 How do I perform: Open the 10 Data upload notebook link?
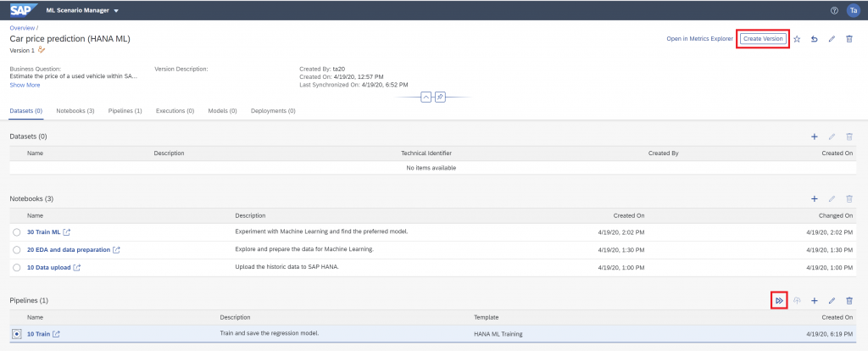coord(48,267)
